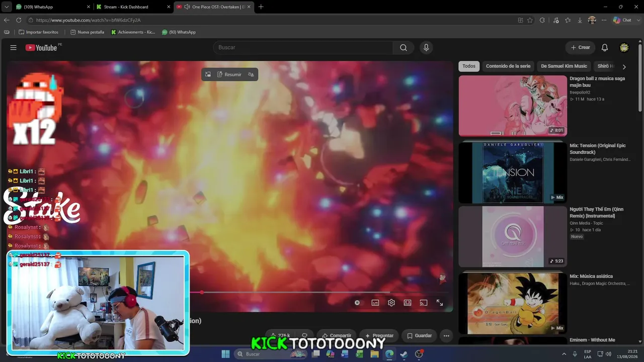
Task: Open the Crear menu
Action: point(580,47)
